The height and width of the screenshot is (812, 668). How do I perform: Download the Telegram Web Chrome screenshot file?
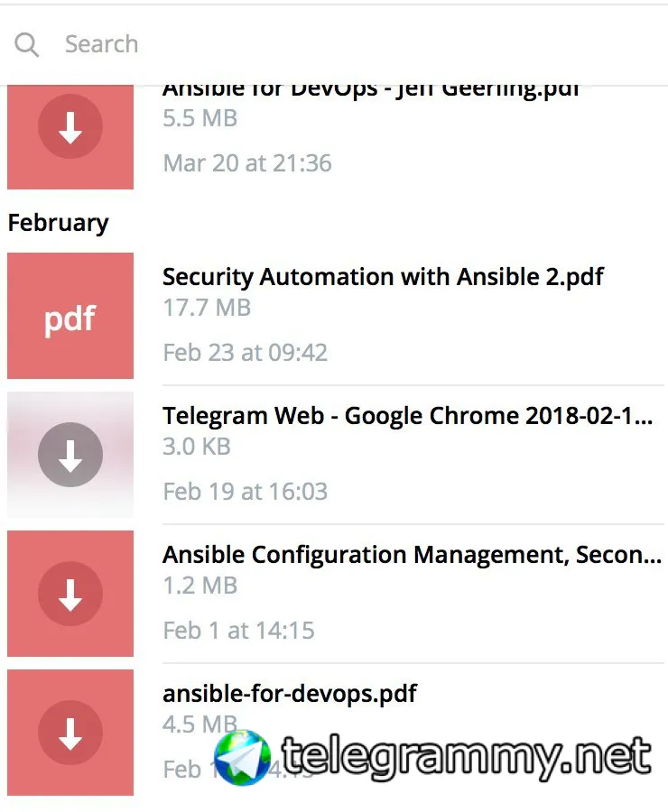tap(70, 455)
